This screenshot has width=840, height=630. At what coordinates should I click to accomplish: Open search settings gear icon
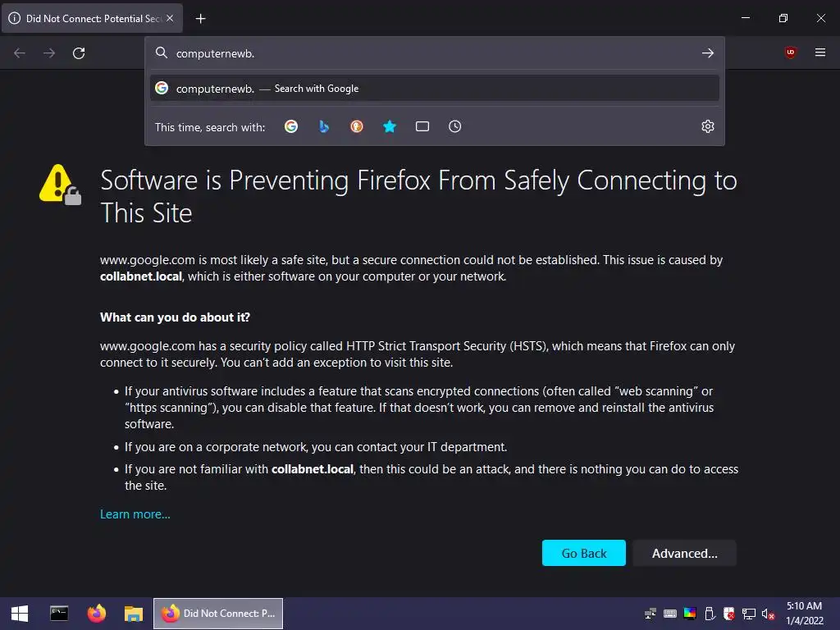[x=708, y=126]
